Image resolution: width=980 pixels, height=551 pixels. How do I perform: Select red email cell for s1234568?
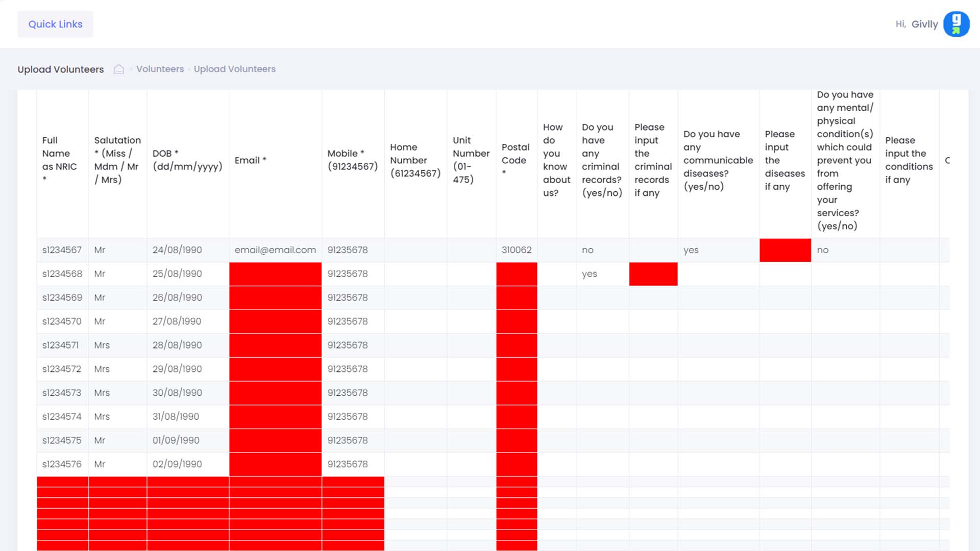[275, 274]
